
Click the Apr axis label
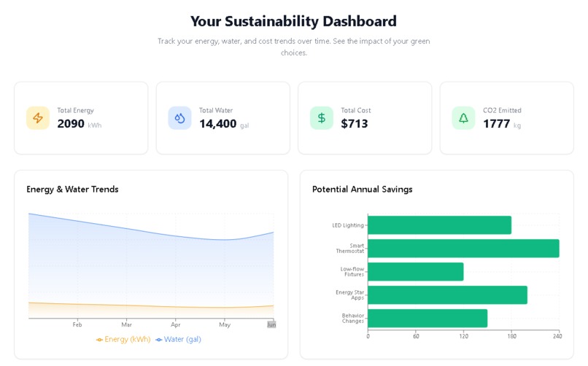[x=176, y=324]
